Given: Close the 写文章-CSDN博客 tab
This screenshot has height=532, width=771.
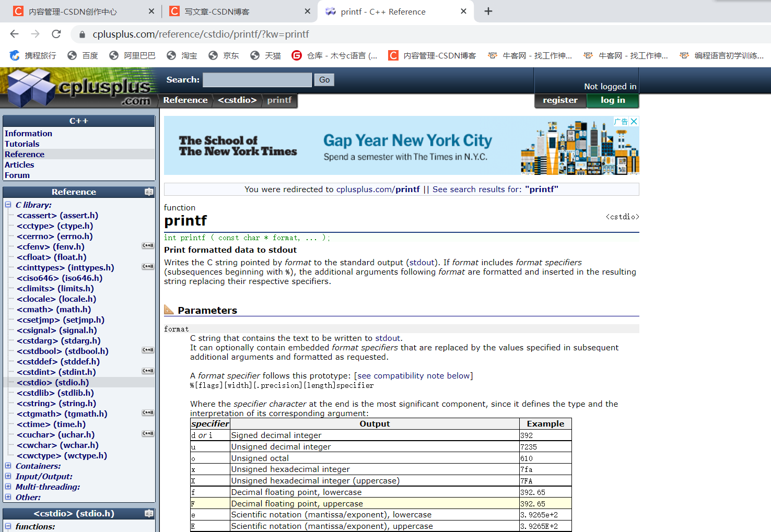Looking at the screenshot, I should point(308,11).
